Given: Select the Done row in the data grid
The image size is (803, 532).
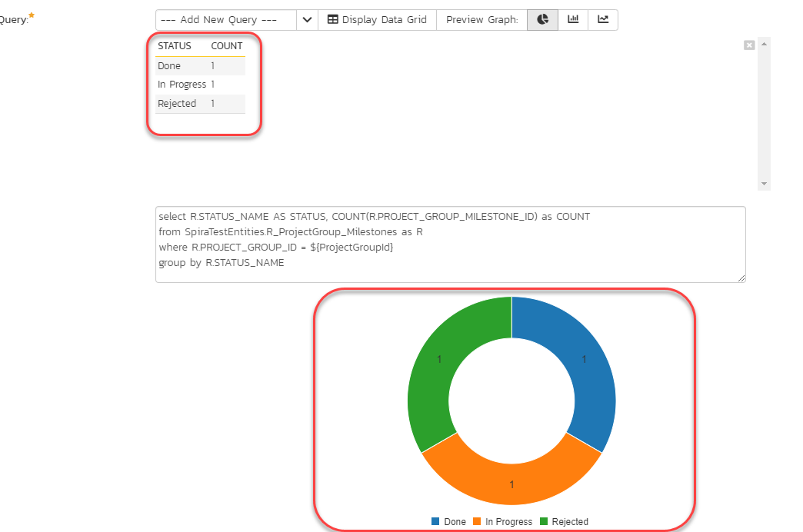Looking at the screenshot, I should click(x=200, y=66).
